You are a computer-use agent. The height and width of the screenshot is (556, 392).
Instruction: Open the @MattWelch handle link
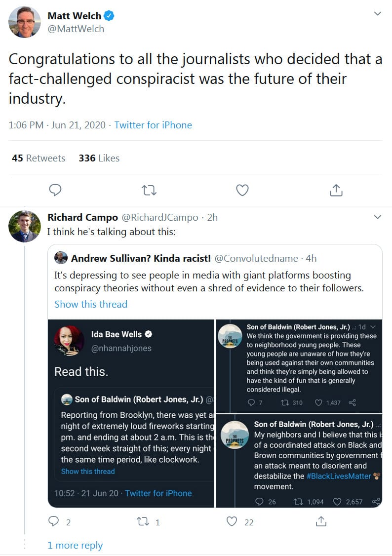[76, 29]
